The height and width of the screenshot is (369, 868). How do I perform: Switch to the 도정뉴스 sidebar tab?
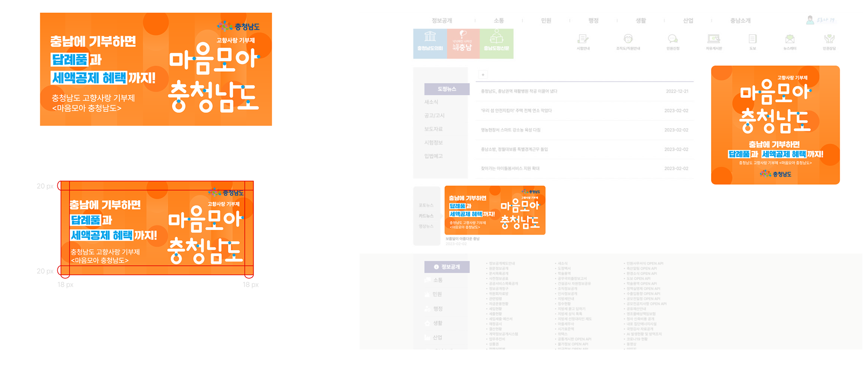point(447,89)
